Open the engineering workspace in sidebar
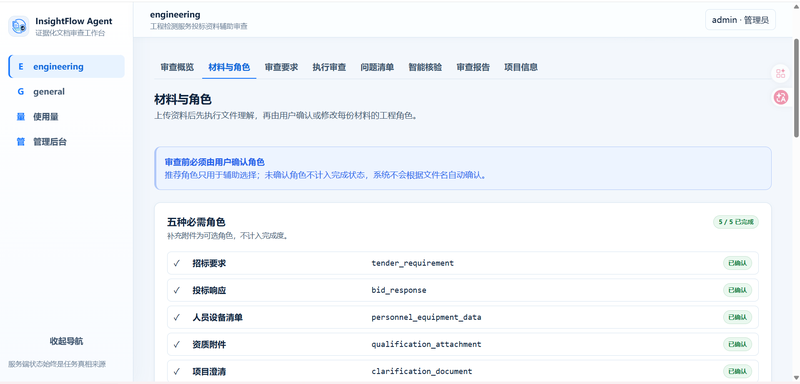This screenshot has width=800, height=384. (66, 66)
